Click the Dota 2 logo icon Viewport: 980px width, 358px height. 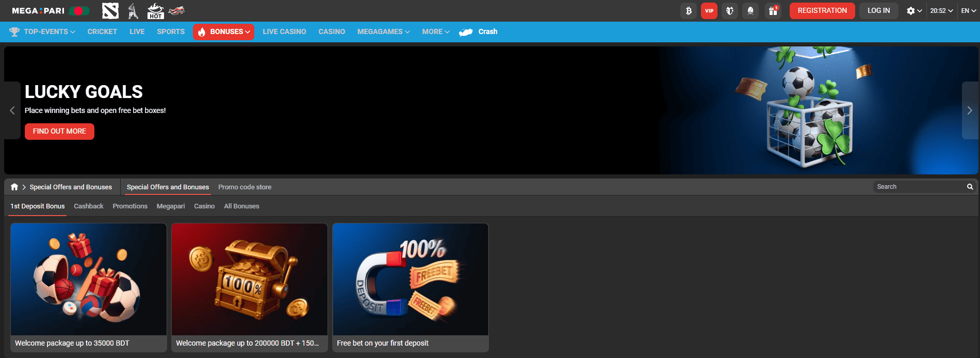pyautogui.click(x=110, y=10)
